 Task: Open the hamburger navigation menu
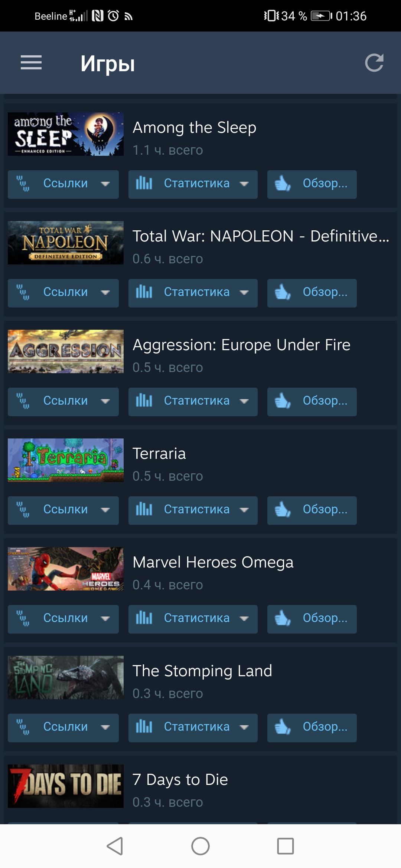[31, 62]
